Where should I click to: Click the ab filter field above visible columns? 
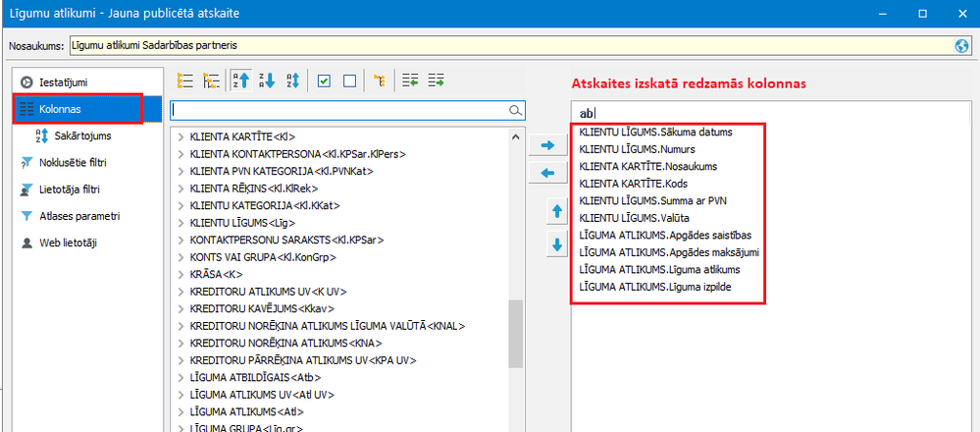coord(772,113)
